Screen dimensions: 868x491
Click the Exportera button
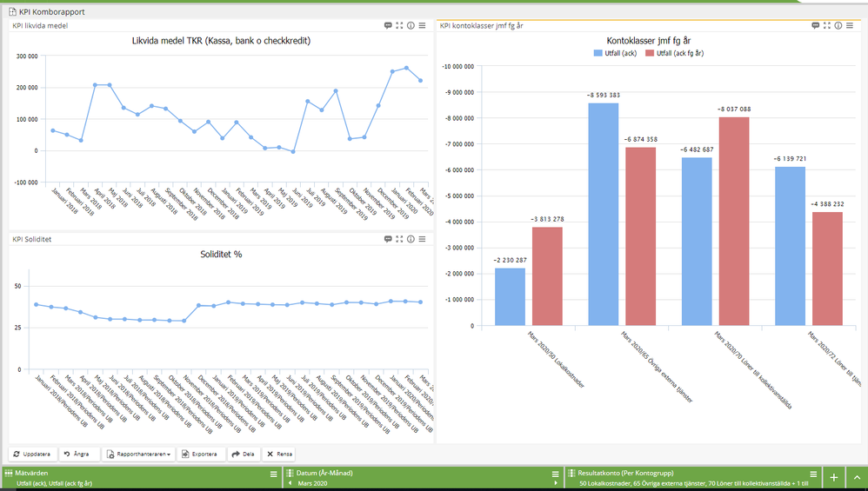tap(199, 454)
